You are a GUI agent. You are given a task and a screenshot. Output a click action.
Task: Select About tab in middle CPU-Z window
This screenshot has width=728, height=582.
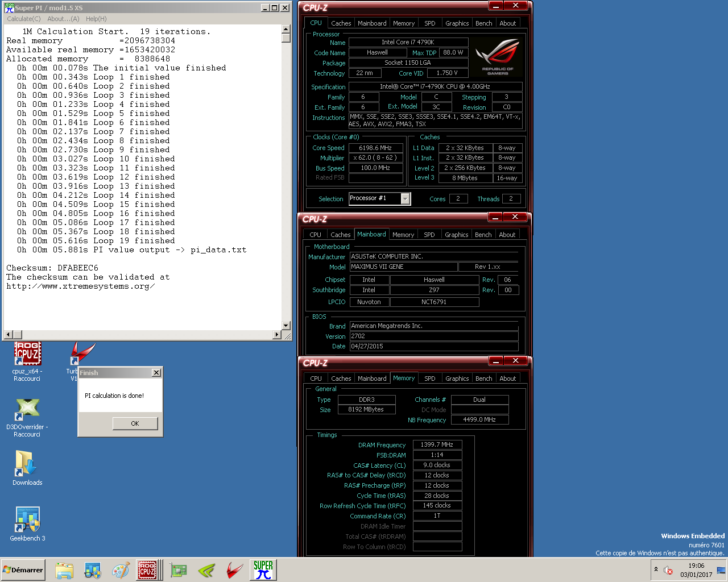pyautogui.click(x=507, y=235)
